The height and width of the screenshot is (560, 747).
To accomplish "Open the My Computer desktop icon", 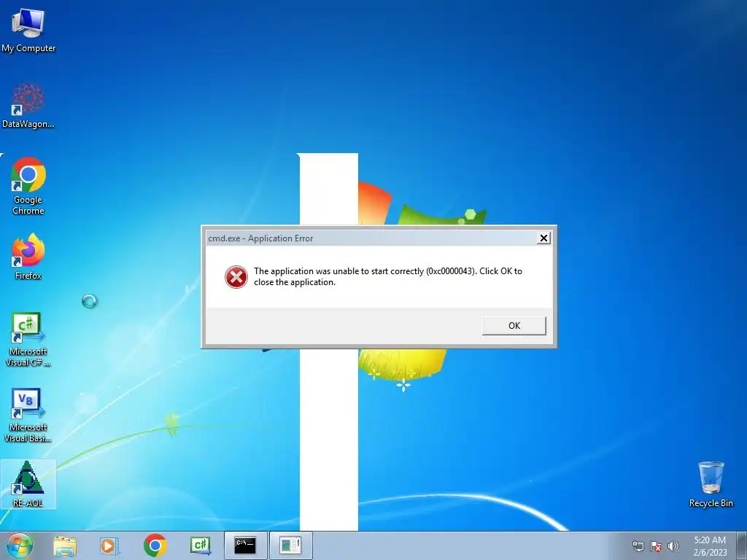I will point(28,31).
